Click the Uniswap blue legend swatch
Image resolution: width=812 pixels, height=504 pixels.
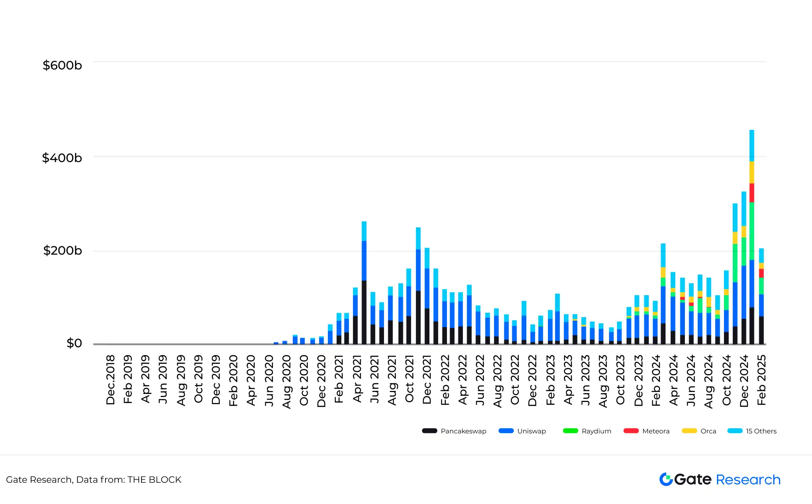click(x=506, y=431)
